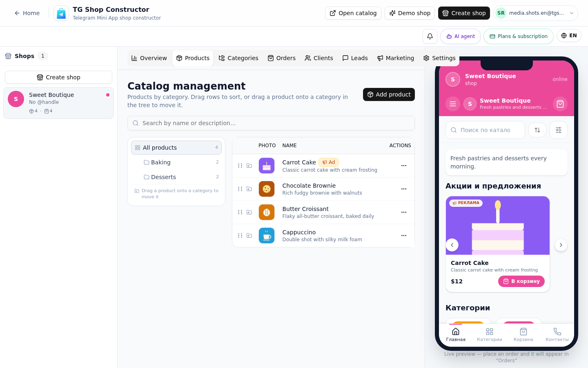Select the Products tab
This screenshot has height=368, width=588.
click(x=193, y=58)
